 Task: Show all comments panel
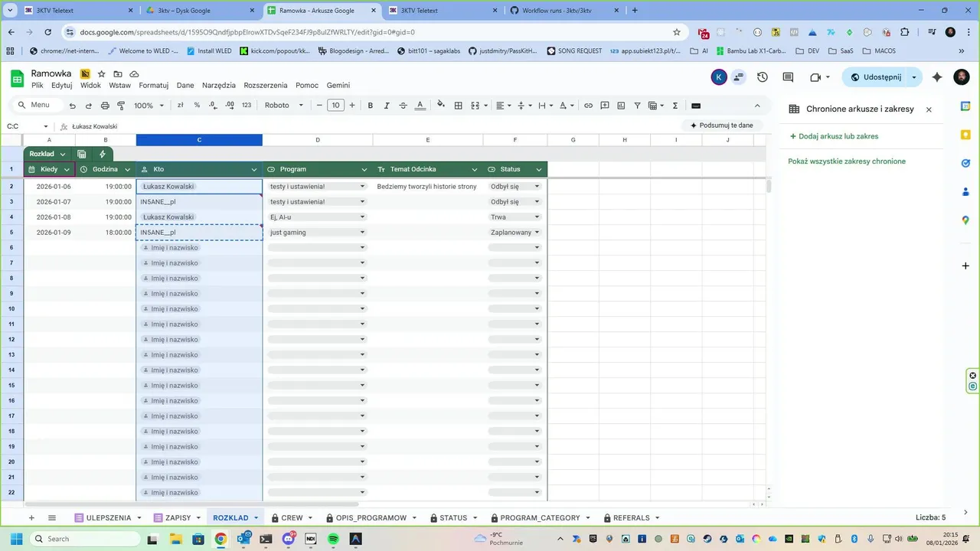[788, 77]
